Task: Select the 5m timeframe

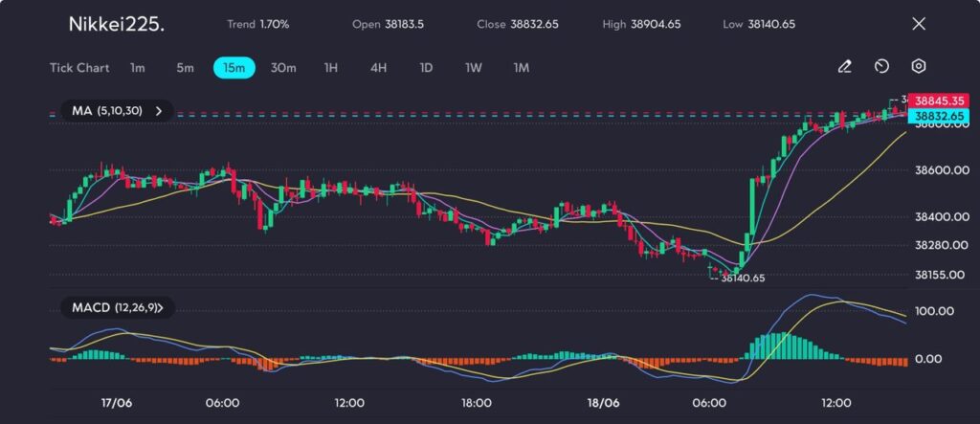Action: point(185,68)
